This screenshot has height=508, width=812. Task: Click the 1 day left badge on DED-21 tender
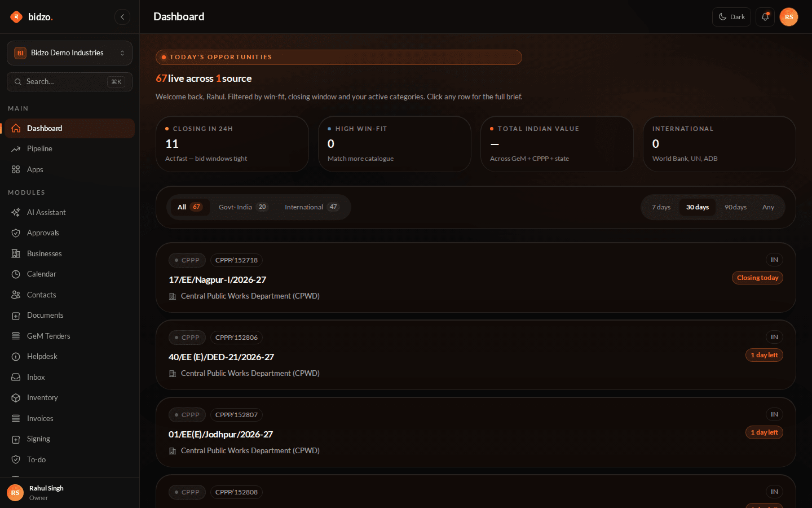764,355
